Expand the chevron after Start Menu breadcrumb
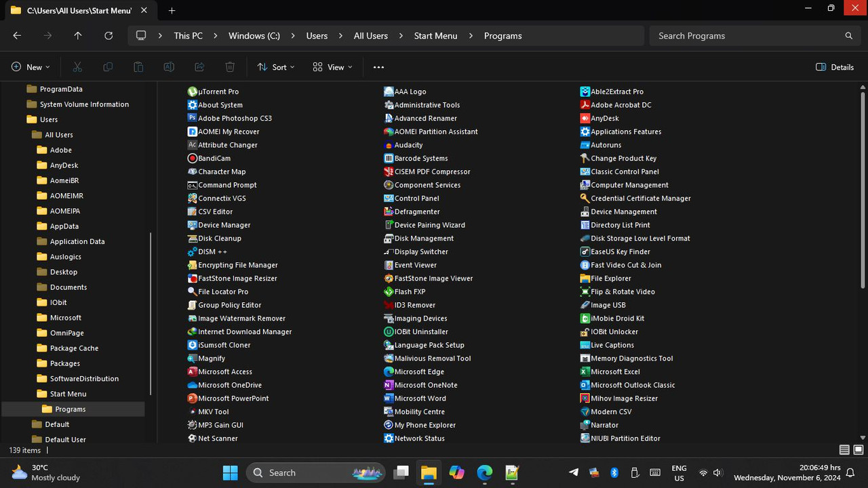The width and height of the screenshot is (868, 488). [x=471, y=36]
